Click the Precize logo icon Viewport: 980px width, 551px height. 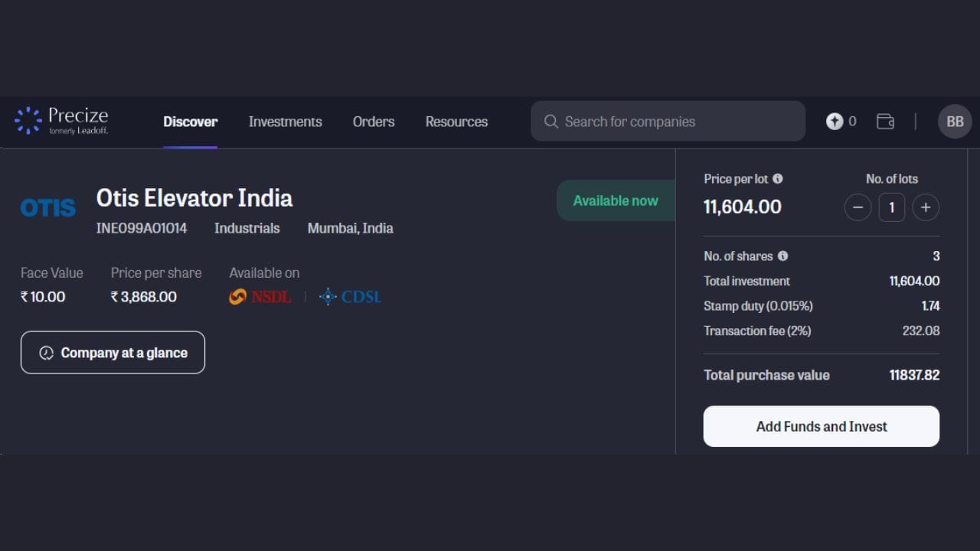tap(28, 121)
